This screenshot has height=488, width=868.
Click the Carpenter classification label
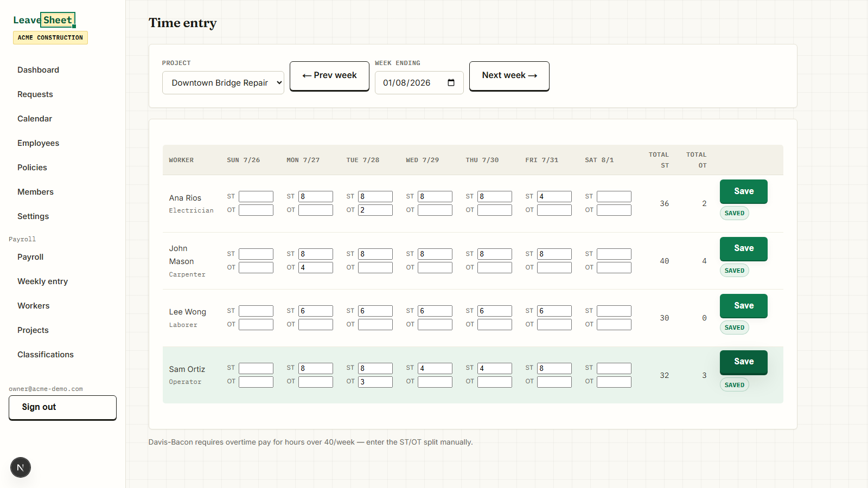187,274
